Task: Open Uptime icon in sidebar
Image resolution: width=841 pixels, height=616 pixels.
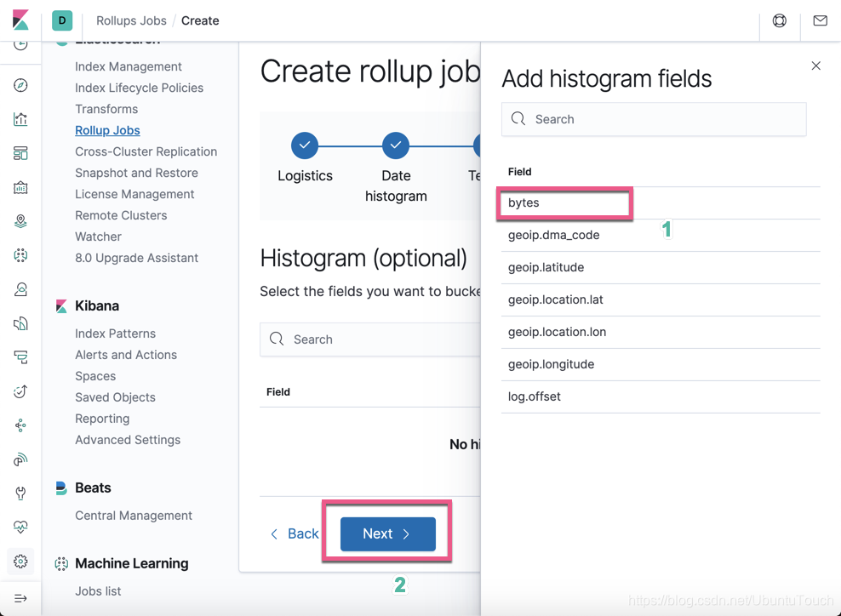Action: (x=20, y=391)
